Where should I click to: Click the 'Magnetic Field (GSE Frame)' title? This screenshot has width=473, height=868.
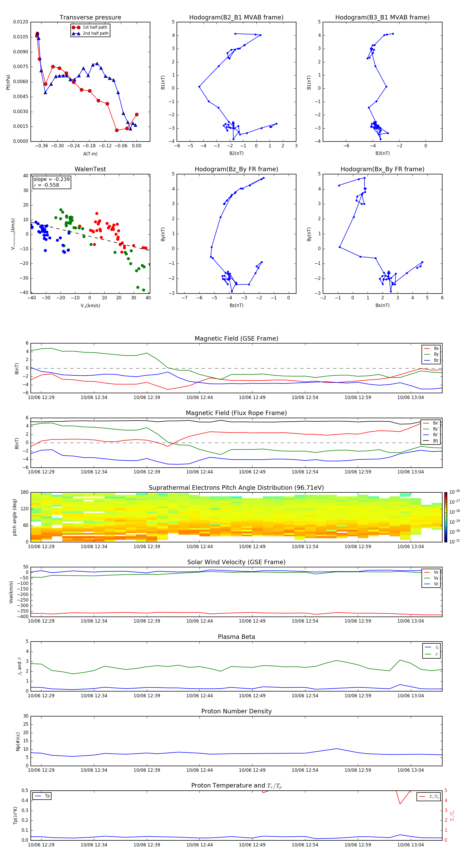coord(236,339)
